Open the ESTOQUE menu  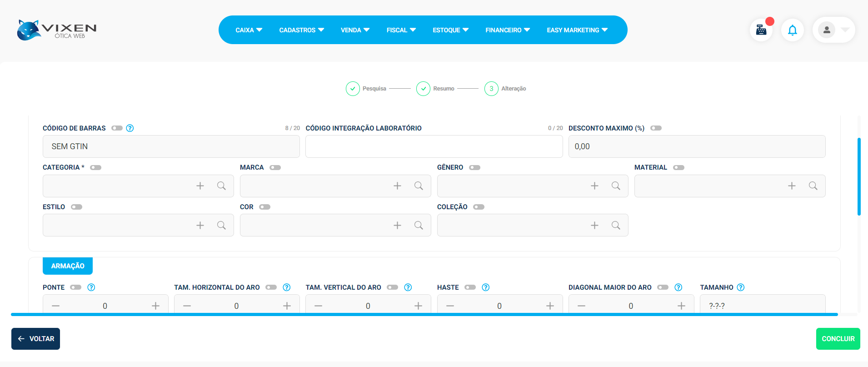point(450,30)
